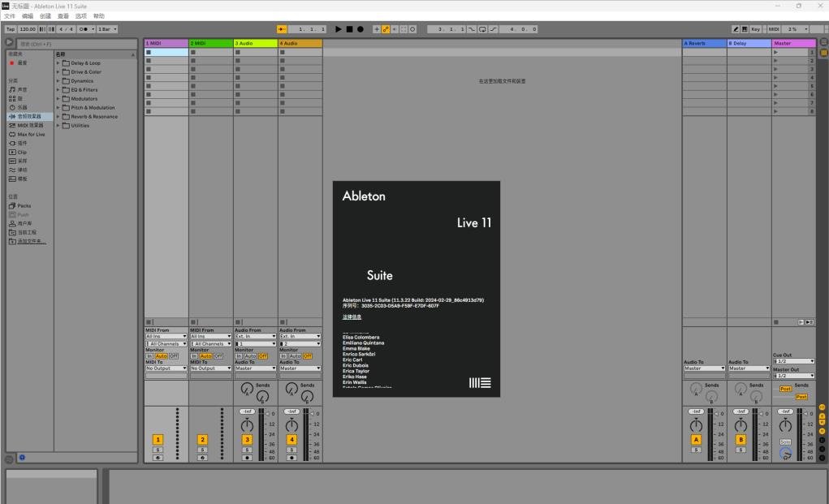Click the cue volume headphone knob
This screenshot has width=829, height=504.
point(786,454)
